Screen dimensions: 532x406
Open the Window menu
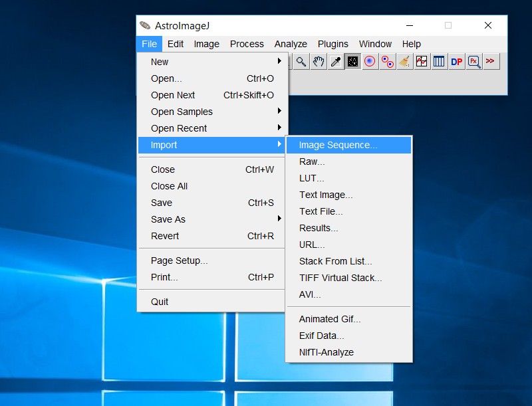click(x=375, y=44)
